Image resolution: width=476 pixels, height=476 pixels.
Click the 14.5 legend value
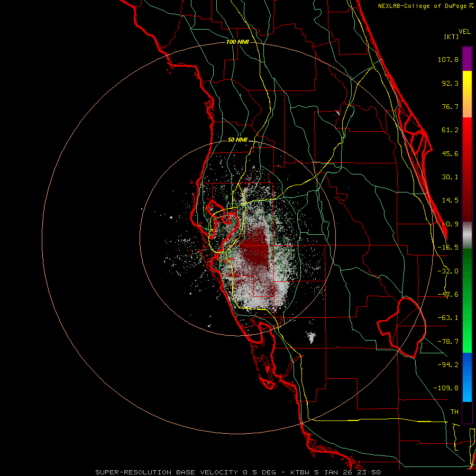click(450, 200)
